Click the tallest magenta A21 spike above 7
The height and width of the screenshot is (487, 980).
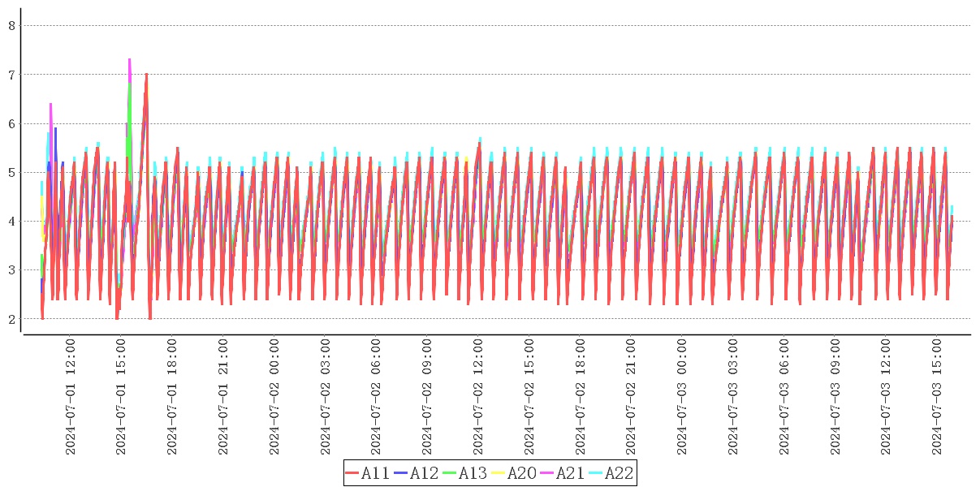pos(129,60)
